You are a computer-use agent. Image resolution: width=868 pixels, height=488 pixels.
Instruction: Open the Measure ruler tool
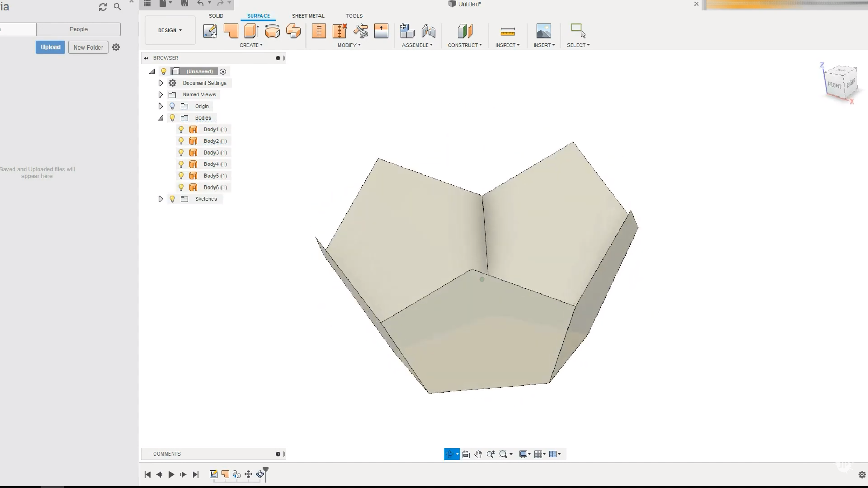(x=508, y=31)
